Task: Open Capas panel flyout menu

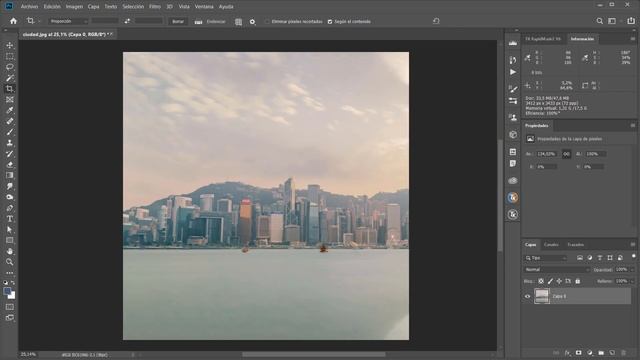Action: [633, 244]
